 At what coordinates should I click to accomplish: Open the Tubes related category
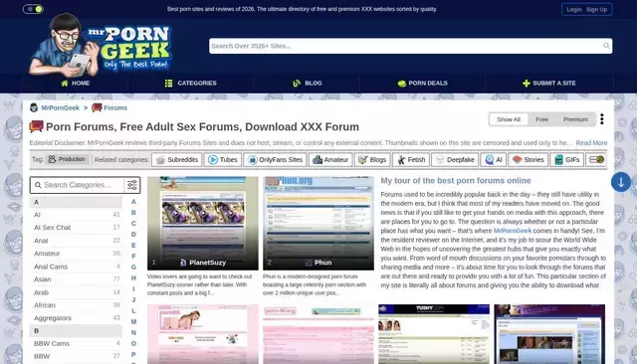click(x=223, y=160)
